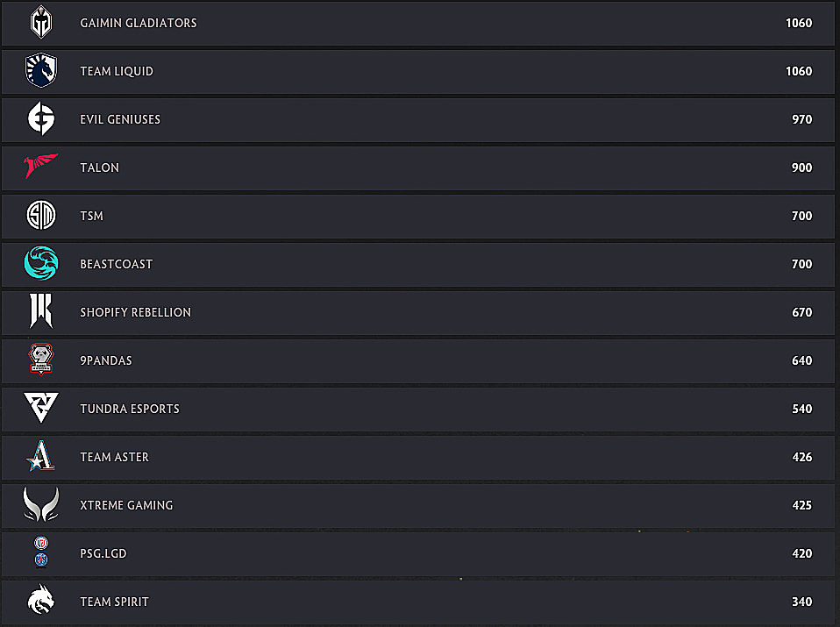Click the Team Liquid horse logo

pos(41,71)
